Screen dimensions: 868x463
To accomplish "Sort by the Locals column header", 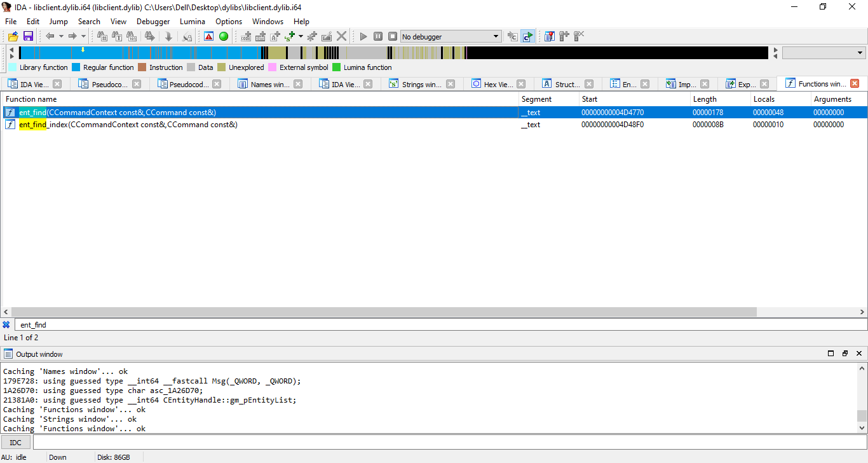I will [780, 99].
